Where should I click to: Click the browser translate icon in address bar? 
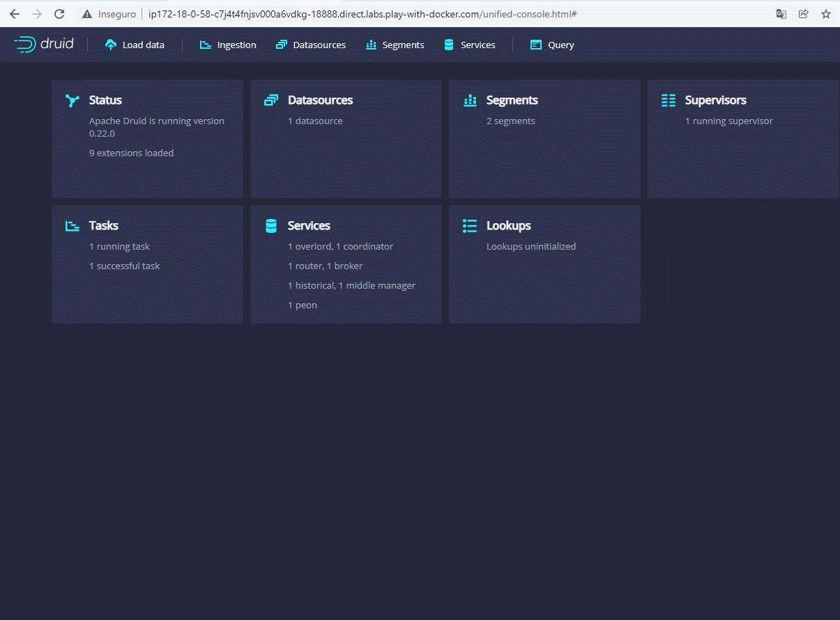click(x=781, y=13)
